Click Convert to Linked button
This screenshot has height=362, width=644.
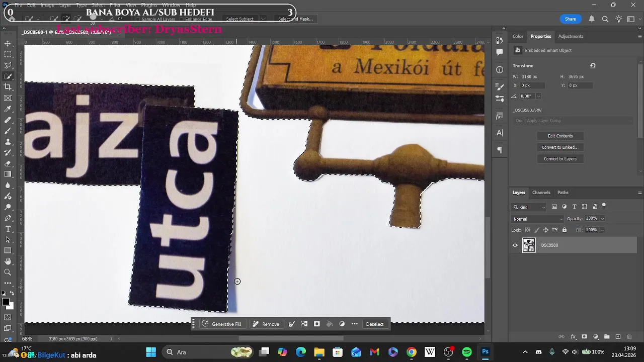(x=560, y=147)
